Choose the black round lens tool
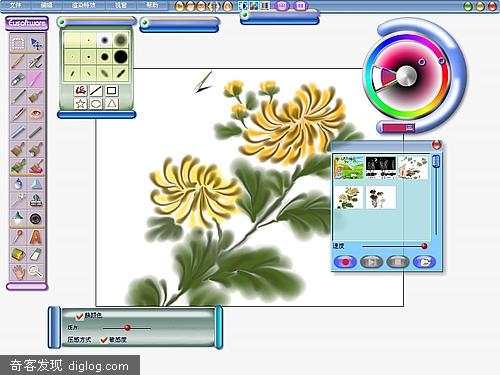 [36, 218]
